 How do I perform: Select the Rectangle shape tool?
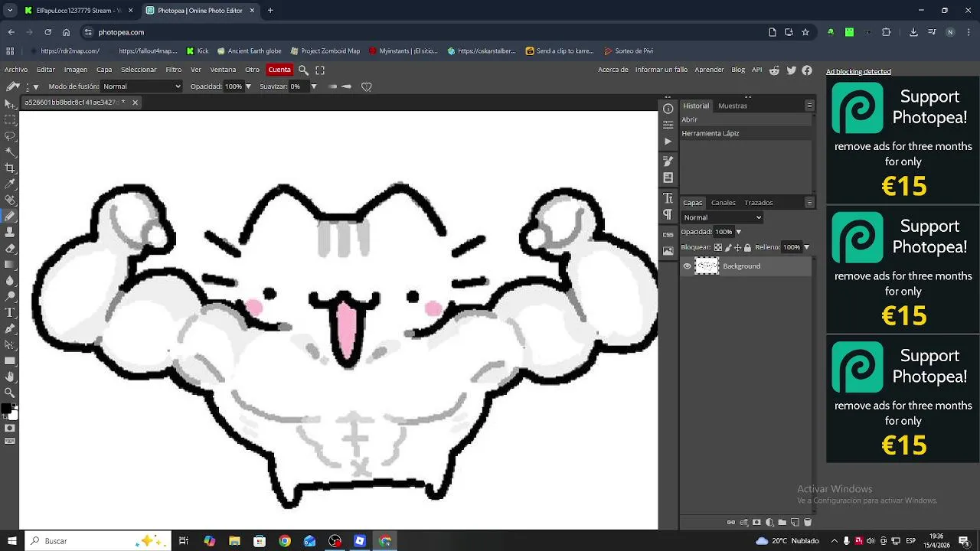10,360
